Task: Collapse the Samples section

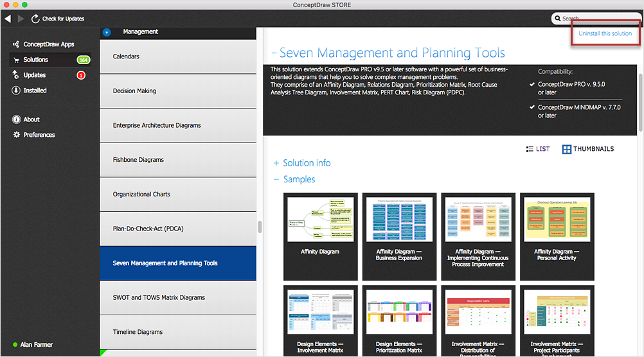Action: [x=294, y=179]
